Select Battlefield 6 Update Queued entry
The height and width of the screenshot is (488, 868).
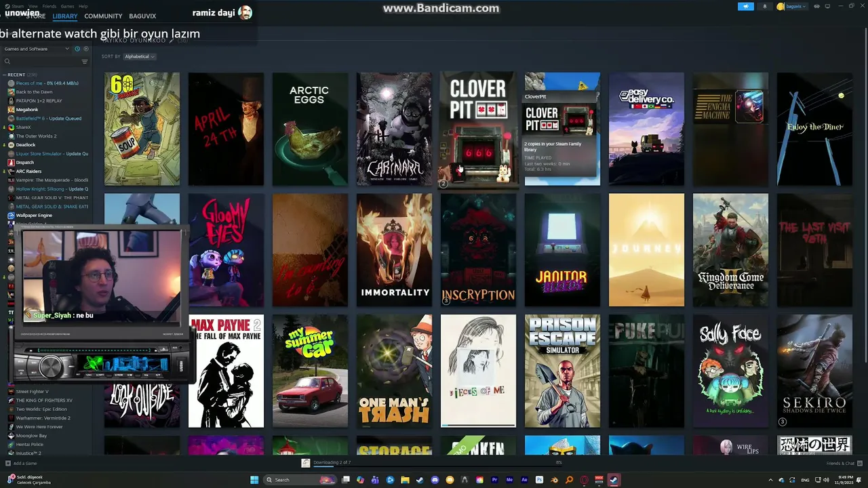pos(48,119)
